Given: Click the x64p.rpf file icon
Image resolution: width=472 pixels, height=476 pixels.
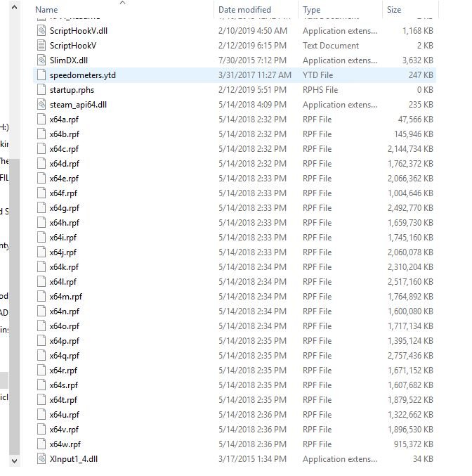Looking at the screenshot, I should tap(41, 341).
